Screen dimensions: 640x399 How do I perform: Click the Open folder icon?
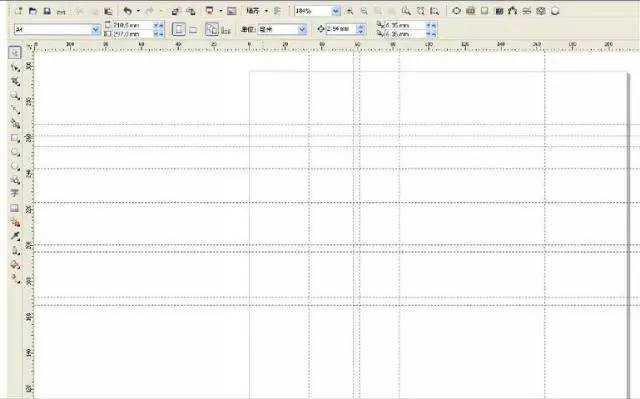click(x=33, y=11)
